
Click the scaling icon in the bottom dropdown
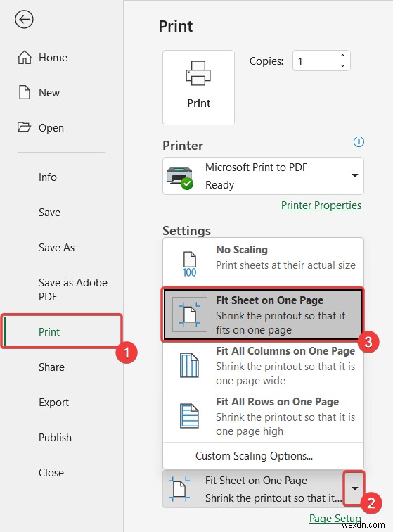pos(179,488)
